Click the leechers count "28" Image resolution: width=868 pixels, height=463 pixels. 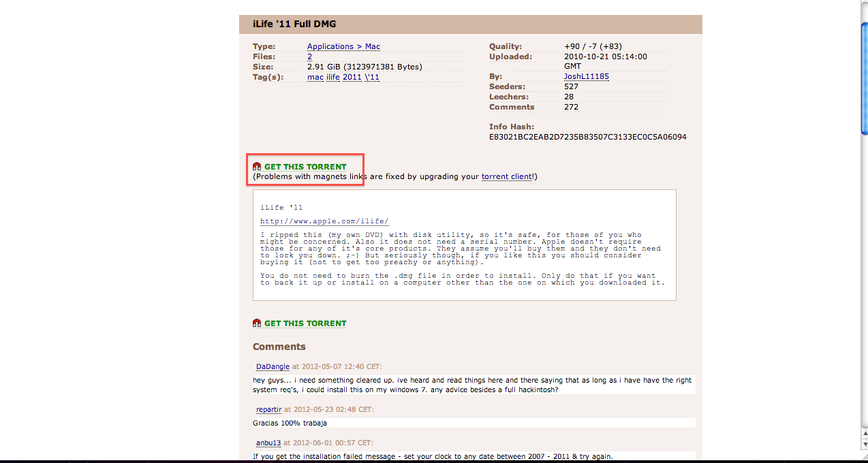pos(569,97)
